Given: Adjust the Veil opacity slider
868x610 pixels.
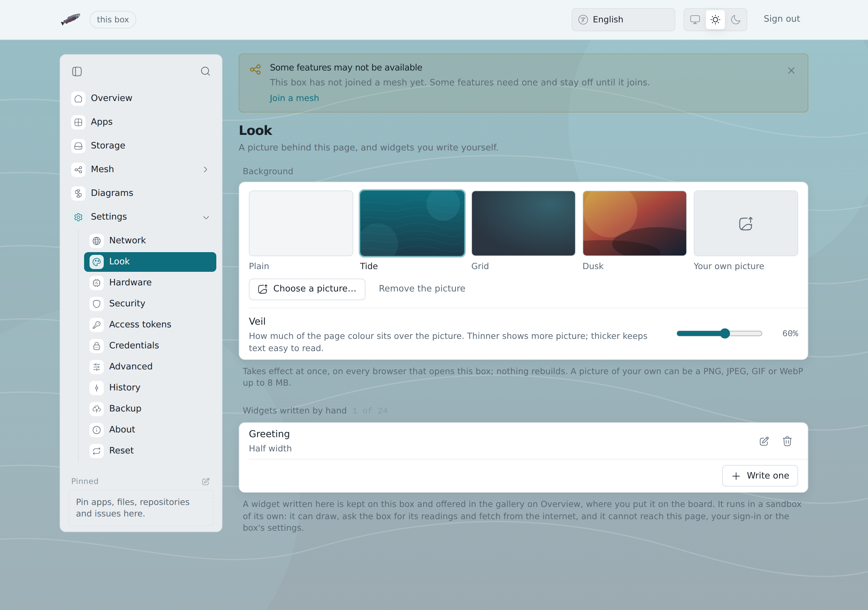Looking at the screenshot, I should click(719, 333).
